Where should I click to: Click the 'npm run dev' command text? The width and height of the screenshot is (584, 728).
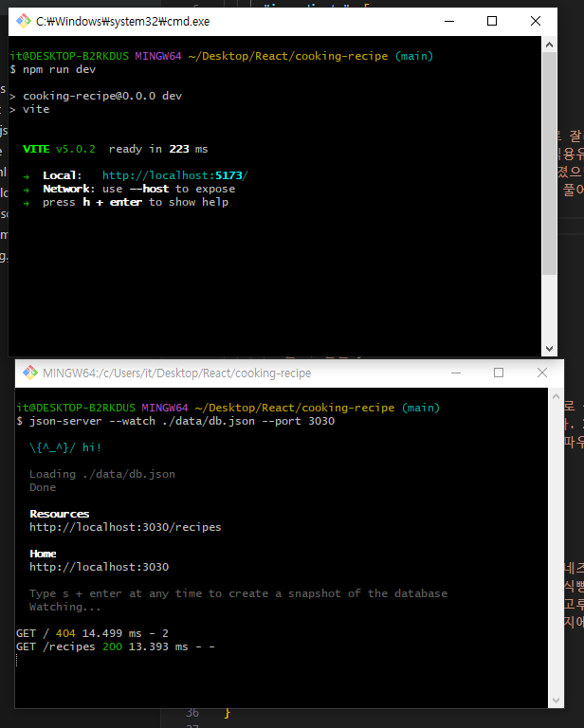[x=60, y=69]
